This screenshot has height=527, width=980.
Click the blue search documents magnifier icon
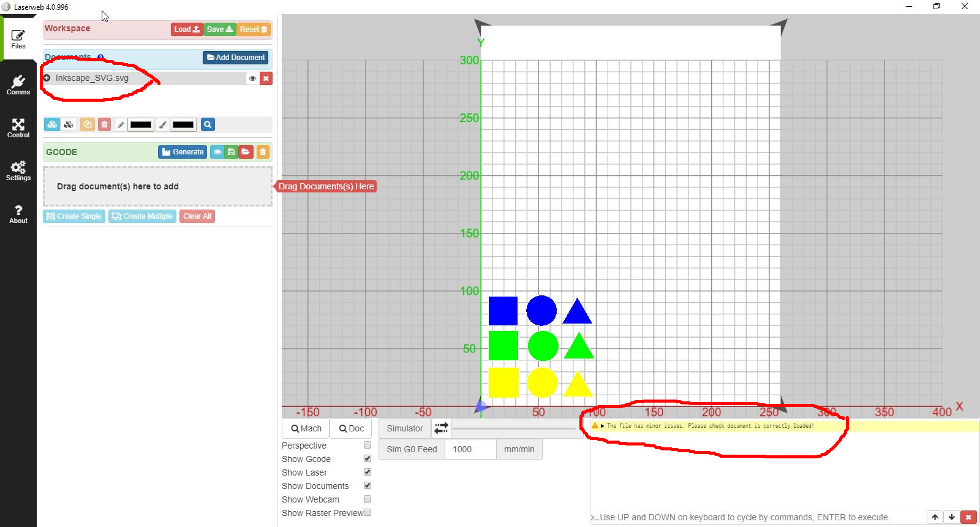[208, 124]
